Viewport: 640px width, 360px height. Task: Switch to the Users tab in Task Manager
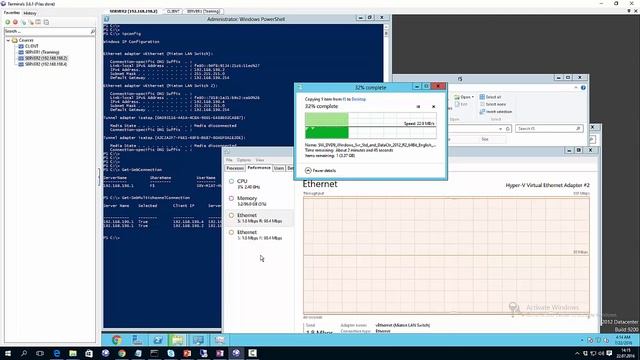[x=279, y=168]
